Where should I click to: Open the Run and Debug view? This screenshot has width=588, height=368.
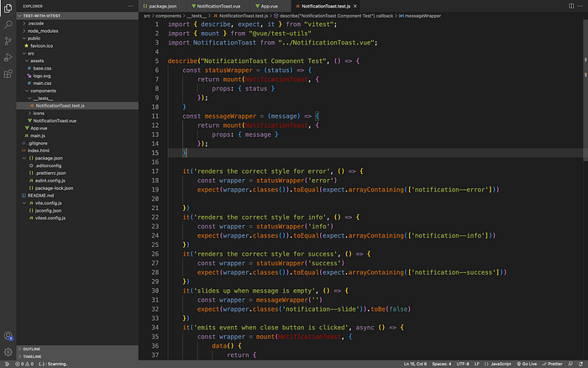8,57
